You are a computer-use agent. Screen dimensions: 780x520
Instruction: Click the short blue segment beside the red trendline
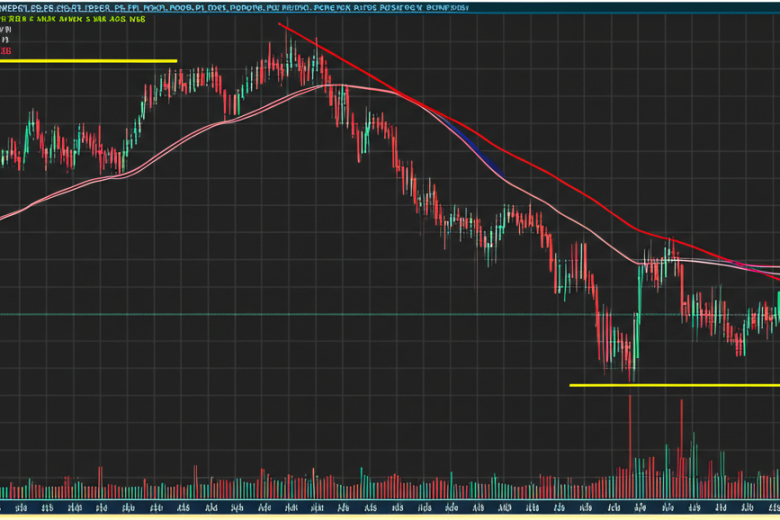click(x=468, y=146)
